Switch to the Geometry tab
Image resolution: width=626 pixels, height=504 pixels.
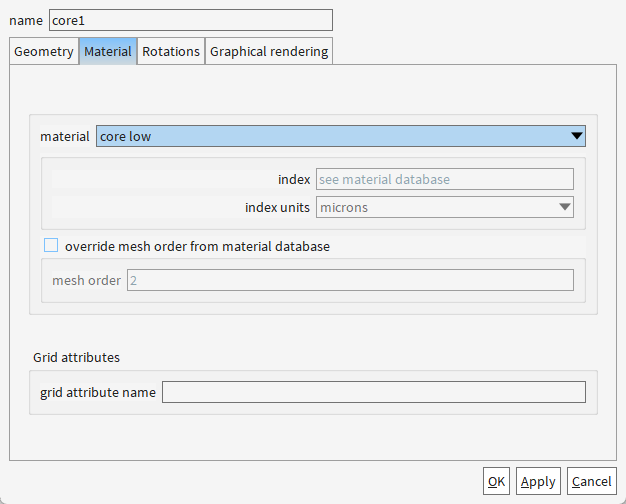click(44, 51)
